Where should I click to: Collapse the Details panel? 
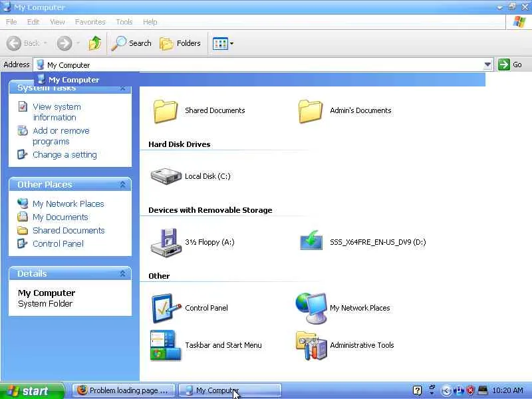(122, 273)
